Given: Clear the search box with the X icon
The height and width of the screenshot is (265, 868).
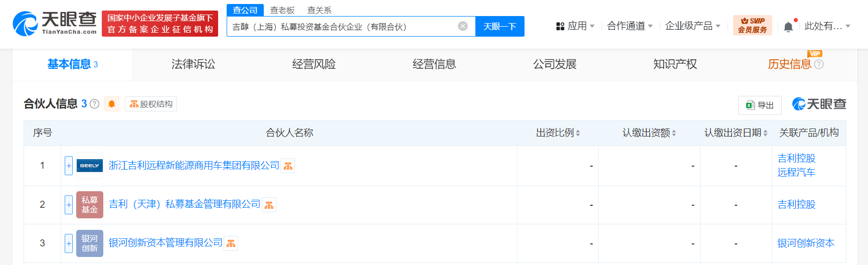Looking at the screenshot, I should click(x=463, y=26).
